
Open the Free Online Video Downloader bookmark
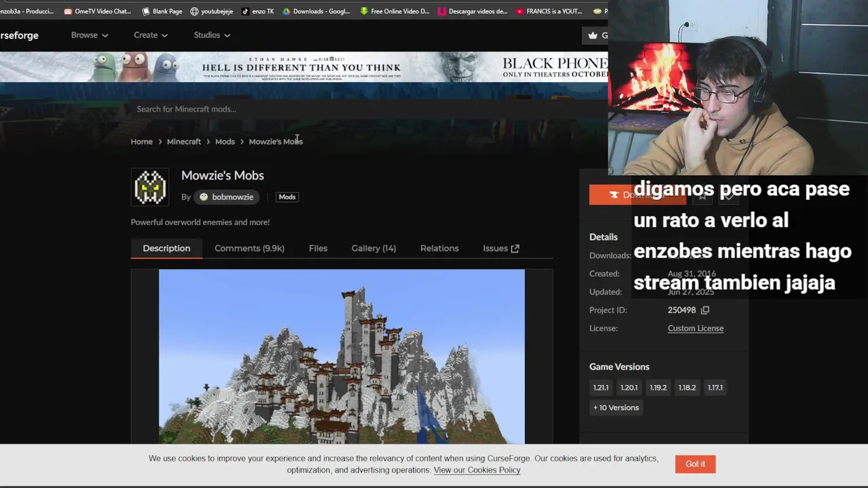tap(395, 11)
